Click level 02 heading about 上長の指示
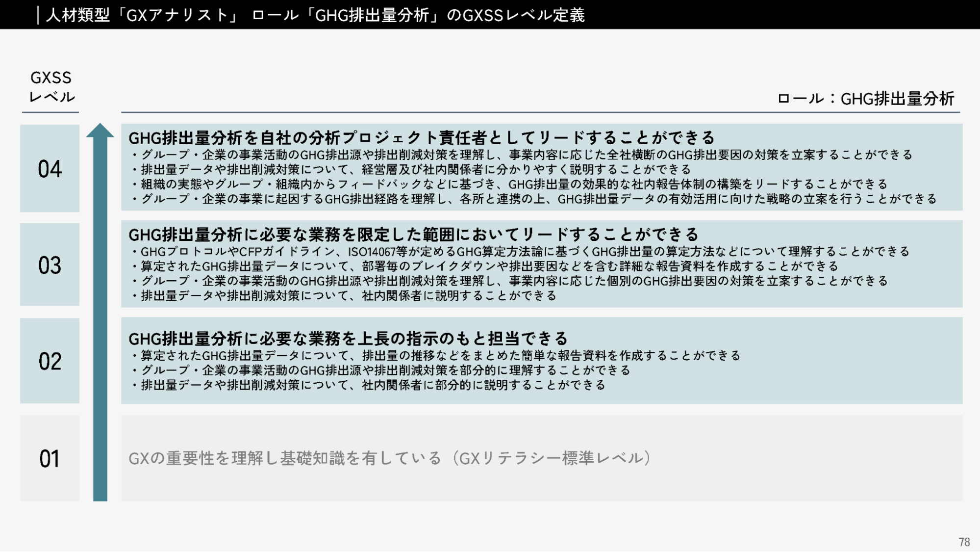This screenshot has width=980, height=552. click(348, 338)
